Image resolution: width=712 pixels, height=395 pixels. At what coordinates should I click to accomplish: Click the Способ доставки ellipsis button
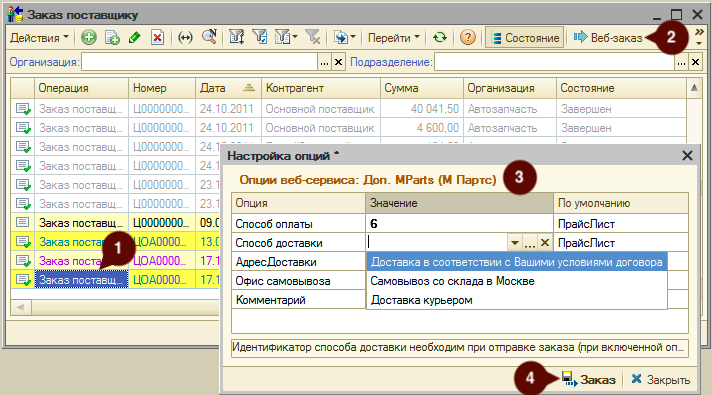pyautogui.click(x=529, y=243)
